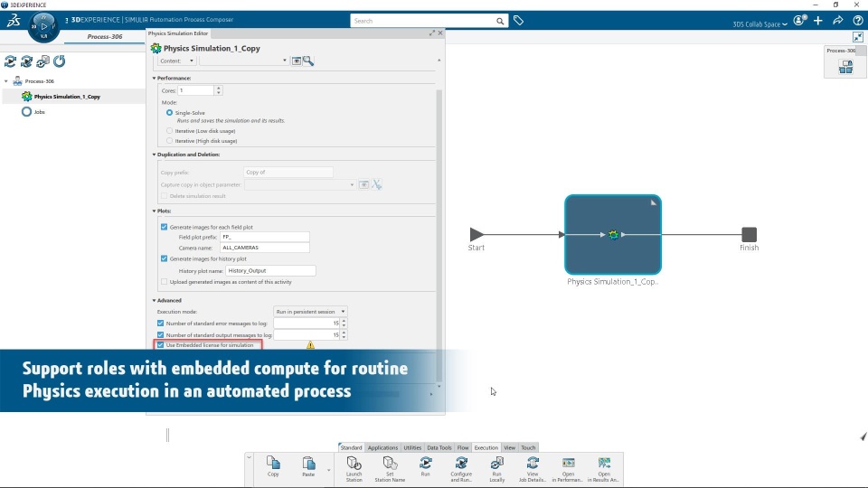Click the Paste icon in action bar
Image resolution: width=868 pixels, height=488 pixels.
tap(308, 463)
